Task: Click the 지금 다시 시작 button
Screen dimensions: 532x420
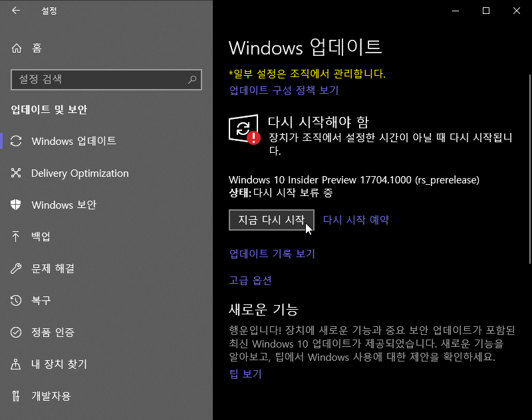Action: [x=271, y=220]
